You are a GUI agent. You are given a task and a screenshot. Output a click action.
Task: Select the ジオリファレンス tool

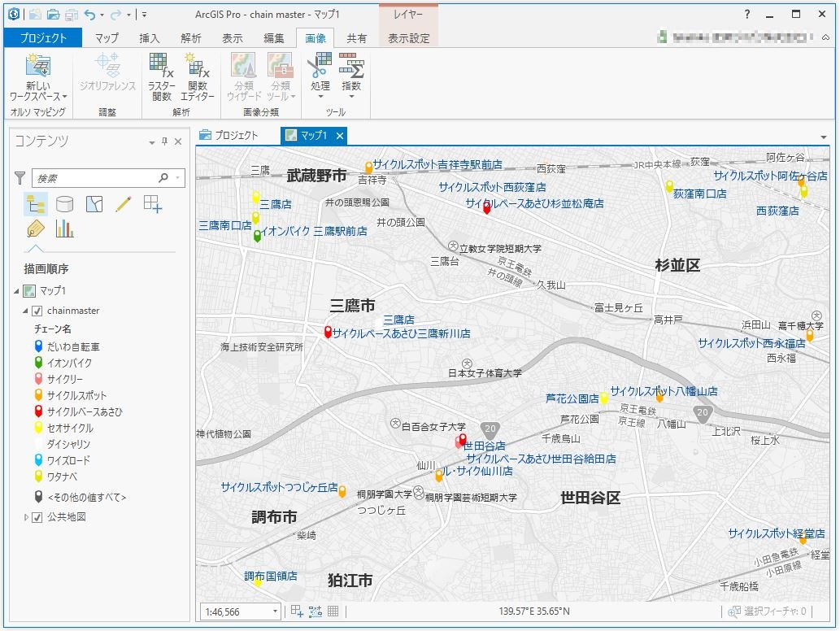coord(107,72)
